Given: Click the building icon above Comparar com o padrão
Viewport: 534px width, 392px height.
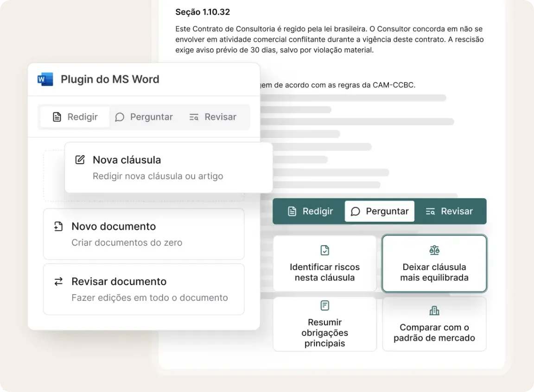Looking at the screenshot, I should point(434,310).
